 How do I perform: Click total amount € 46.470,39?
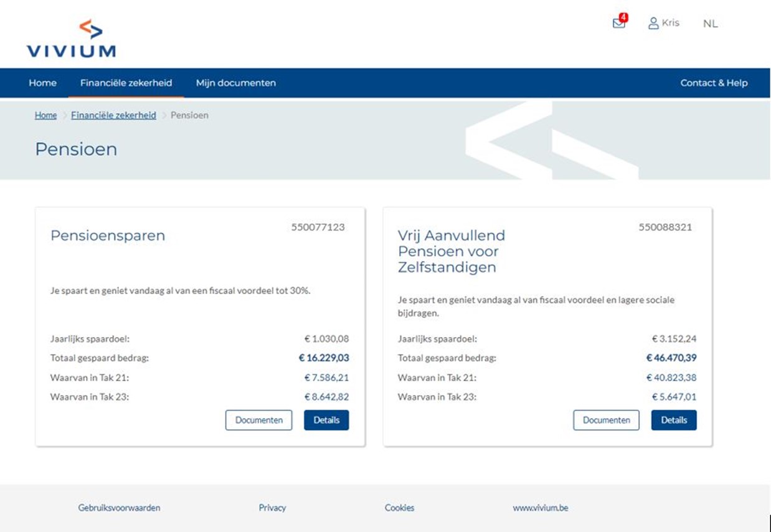pyautogui.click(x=671, y=358)
